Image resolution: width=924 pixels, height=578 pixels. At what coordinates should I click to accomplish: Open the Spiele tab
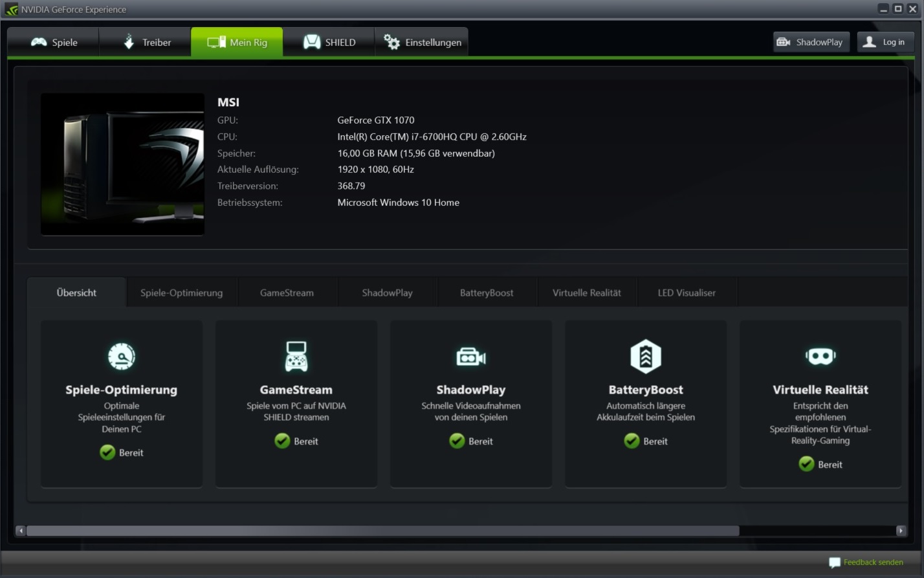pos(54,42)
